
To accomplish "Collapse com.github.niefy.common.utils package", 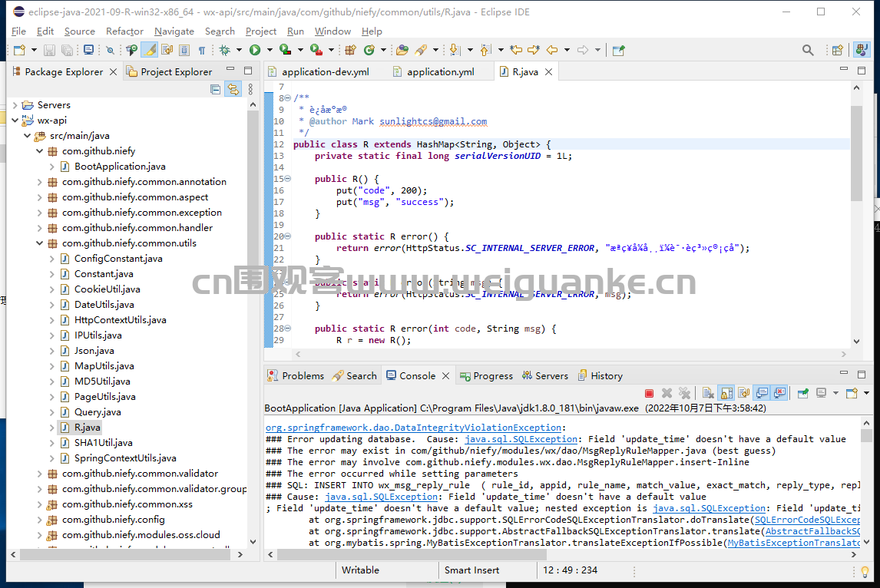I will click(39, 243).
